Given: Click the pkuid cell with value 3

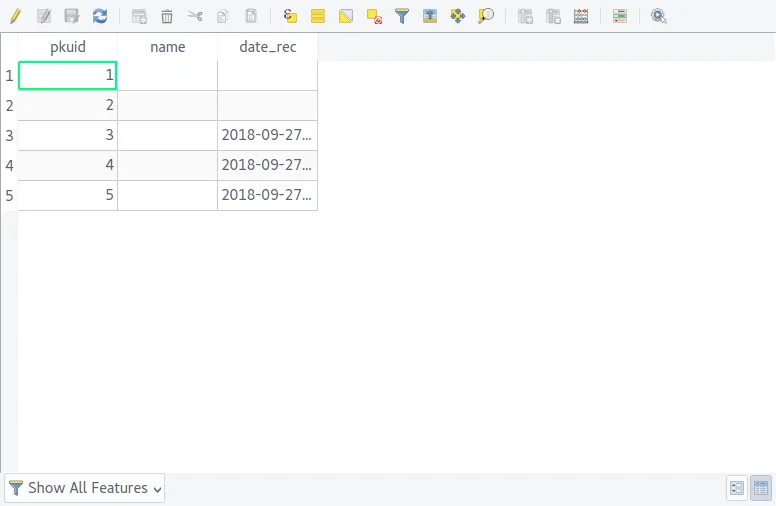Looking at the screenshot, I should (x=68, y=136).
